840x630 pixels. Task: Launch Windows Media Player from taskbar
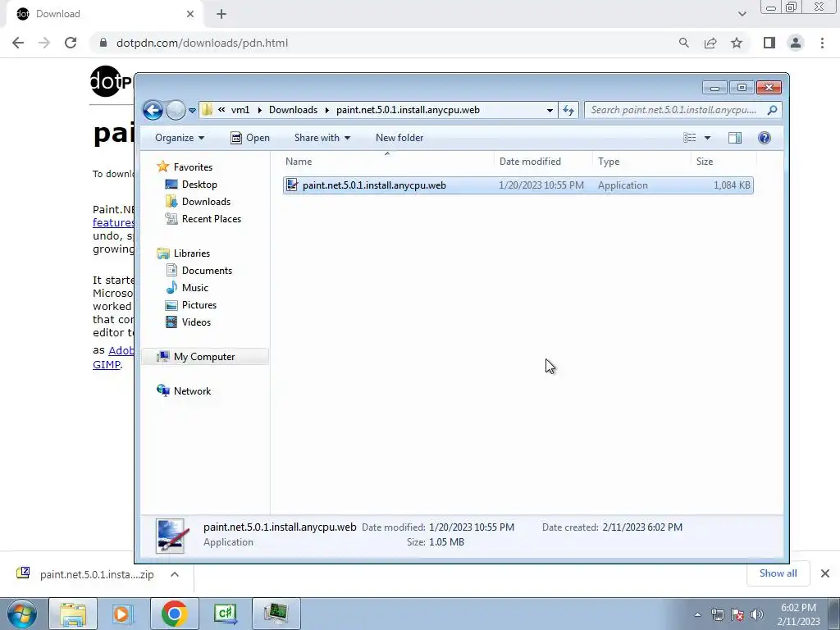123,614
